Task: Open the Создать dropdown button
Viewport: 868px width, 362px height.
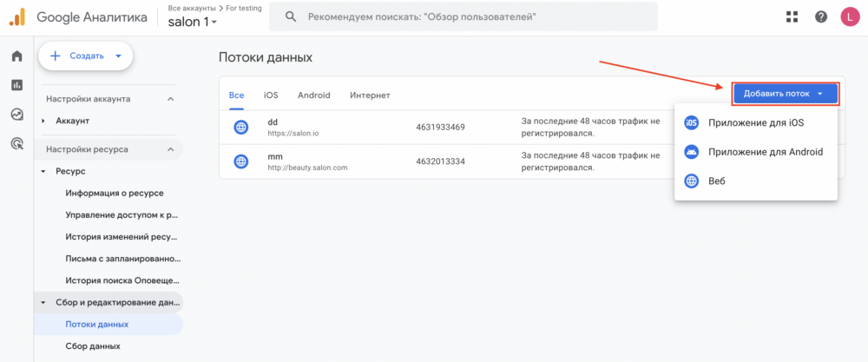Action: (84, 56)
